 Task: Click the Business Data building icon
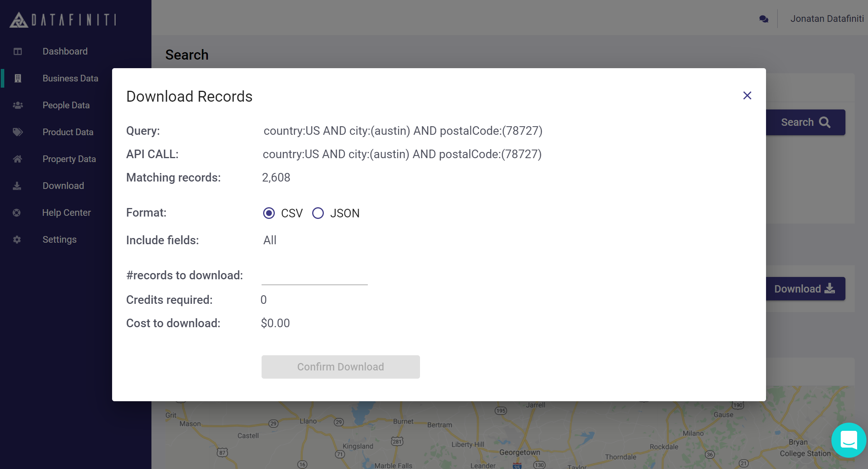(x=18, y=78)
